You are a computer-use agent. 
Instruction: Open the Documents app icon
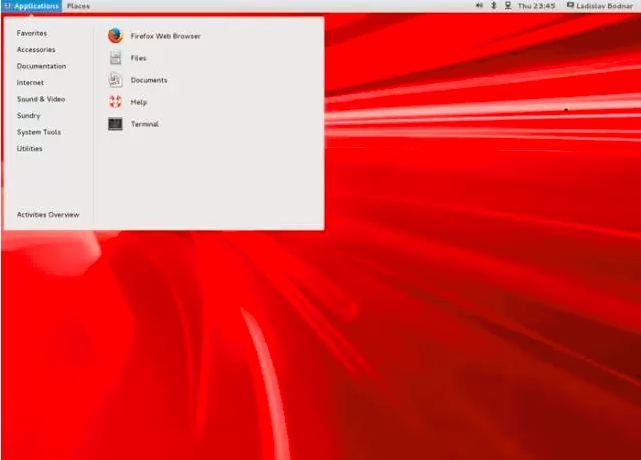pyautogui.click(x=115, y=80)
